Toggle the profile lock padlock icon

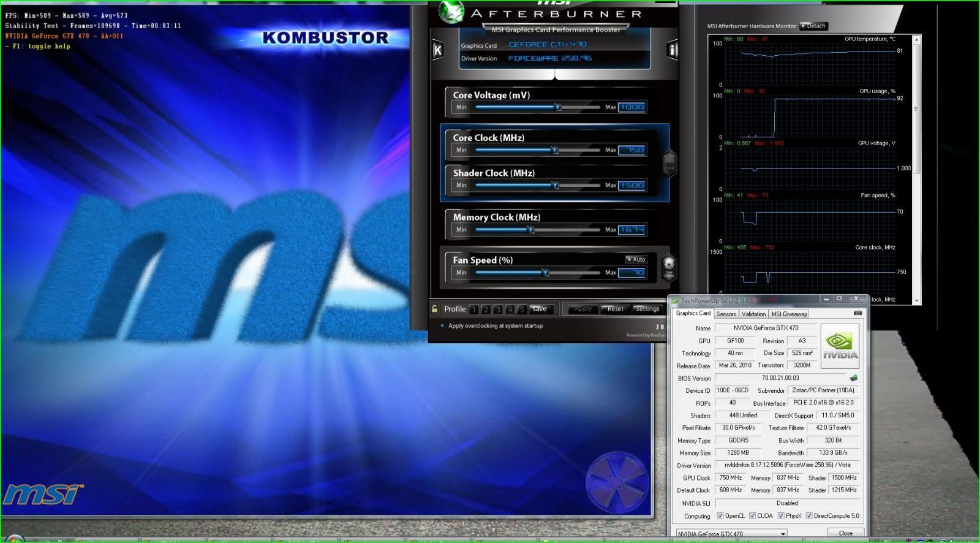pos(434,309)
